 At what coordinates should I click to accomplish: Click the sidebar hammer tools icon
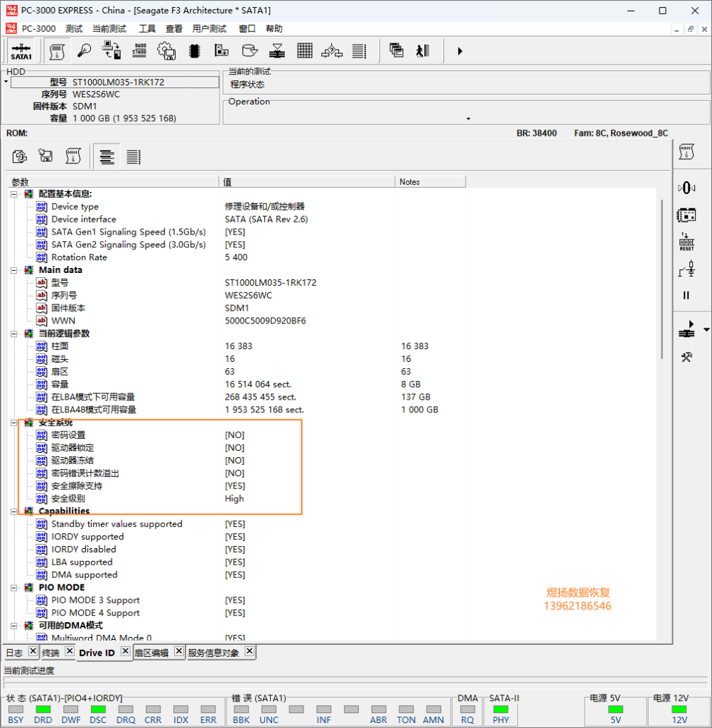click(686, 357)
